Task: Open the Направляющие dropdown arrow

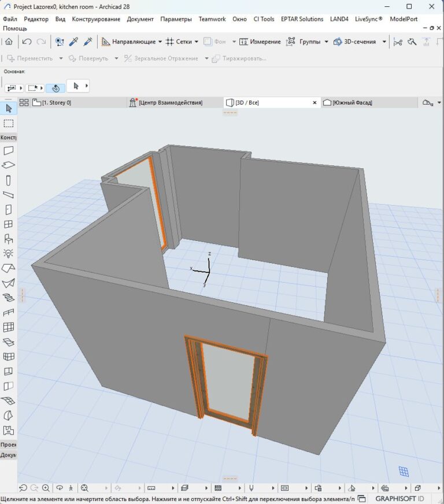Action: point(160,42)
